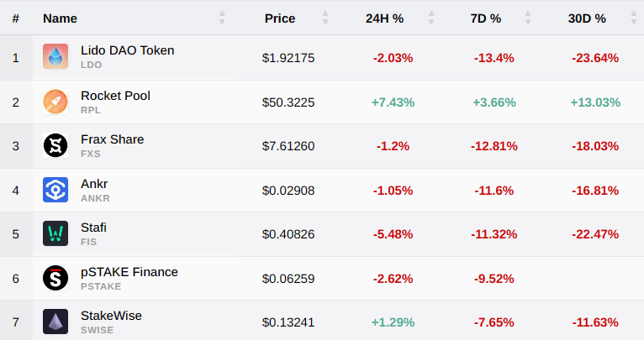Sort by 24H % sort arrows
This screenshot has width=644, height=340.
pyautogui.click(x=431, y=18)
